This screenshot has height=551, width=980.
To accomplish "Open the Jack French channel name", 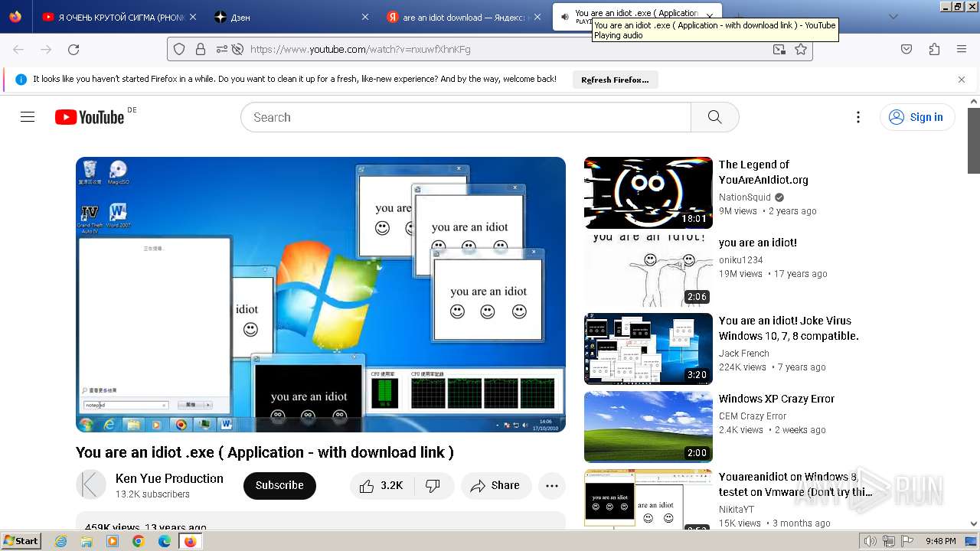I will (x=743, y=354).
